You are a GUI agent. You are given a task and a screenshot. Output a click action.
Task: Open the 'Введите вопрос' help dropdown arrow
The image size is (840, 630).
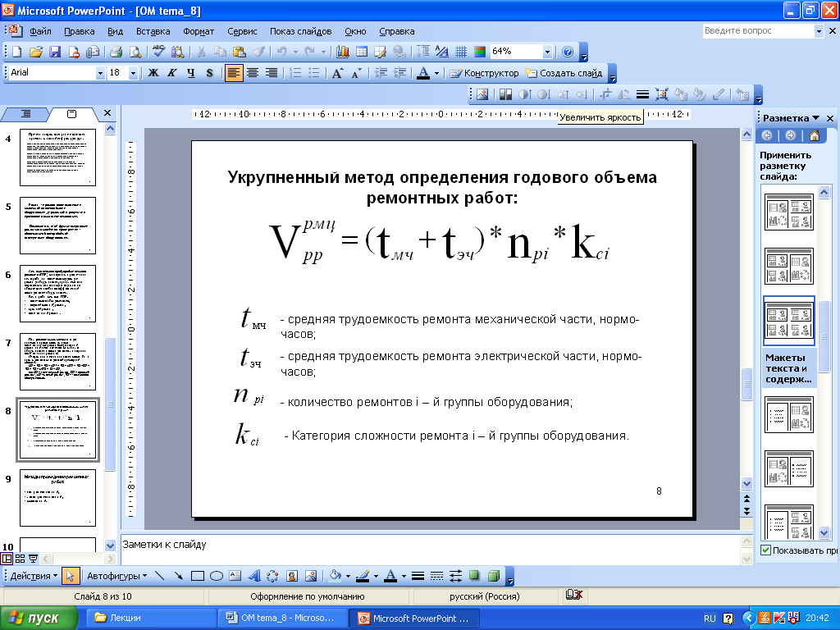(x=819, y=31)
